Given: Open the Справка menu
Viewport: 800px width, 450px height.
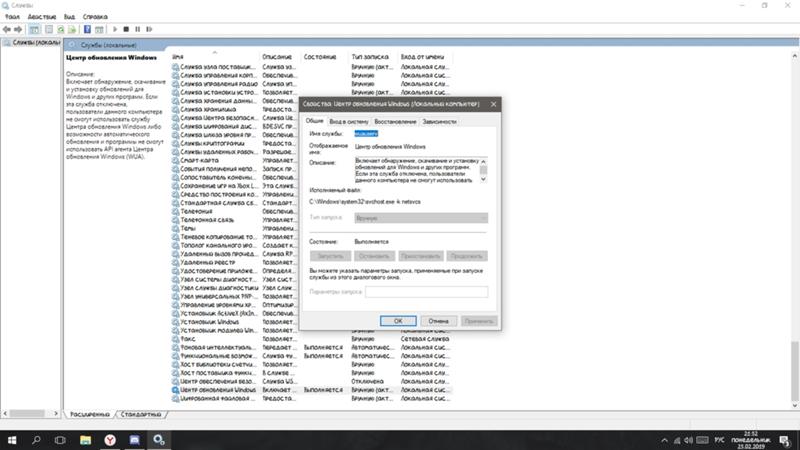Looking at the screenshot, I should pyautogui.click(x=95, y=17).
